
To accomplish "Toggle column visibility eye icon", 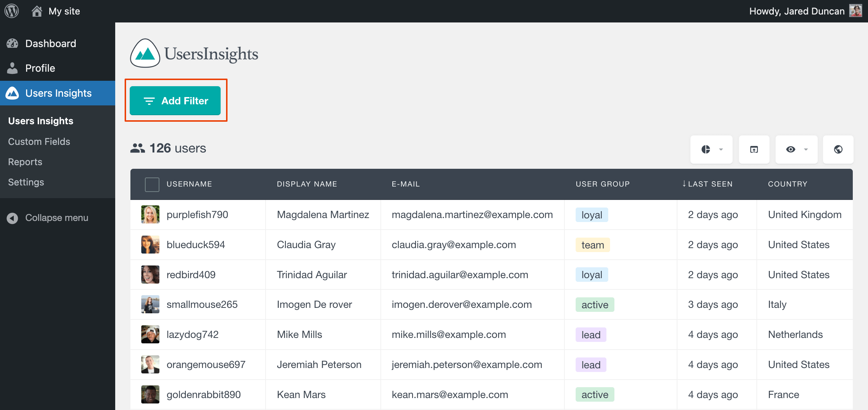I will 791,149.
